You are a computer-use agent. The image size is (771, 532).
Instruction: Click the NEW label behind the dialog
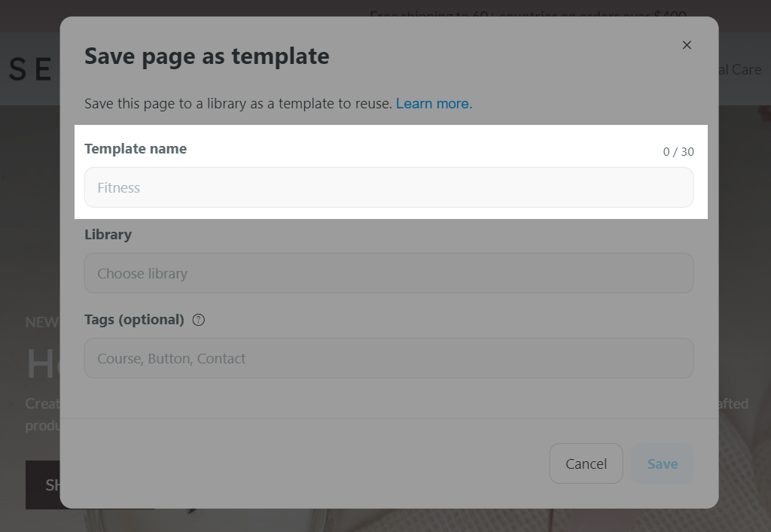[42, 322]
